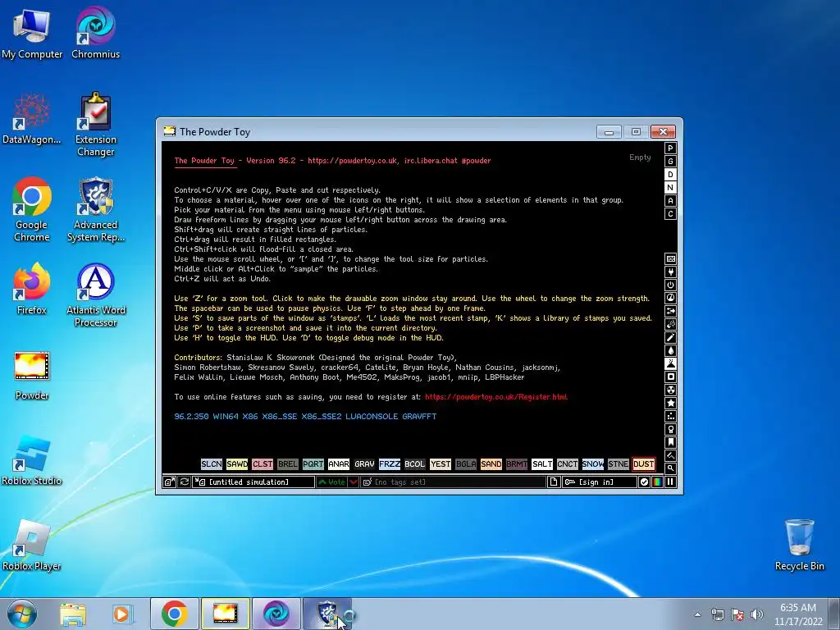Click the [untitled simulation] save button
Viewport: 840px width, 630px height.
[x=253, y=482]
